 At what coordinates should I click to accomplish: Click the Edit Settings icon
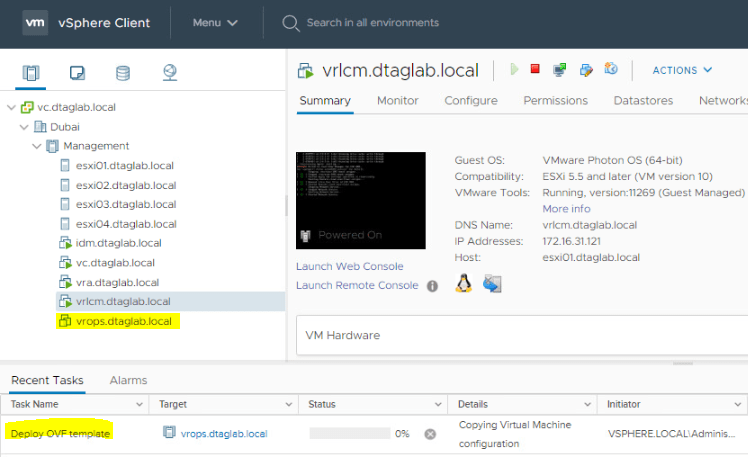pyautogui.click(x=586, y=70)
